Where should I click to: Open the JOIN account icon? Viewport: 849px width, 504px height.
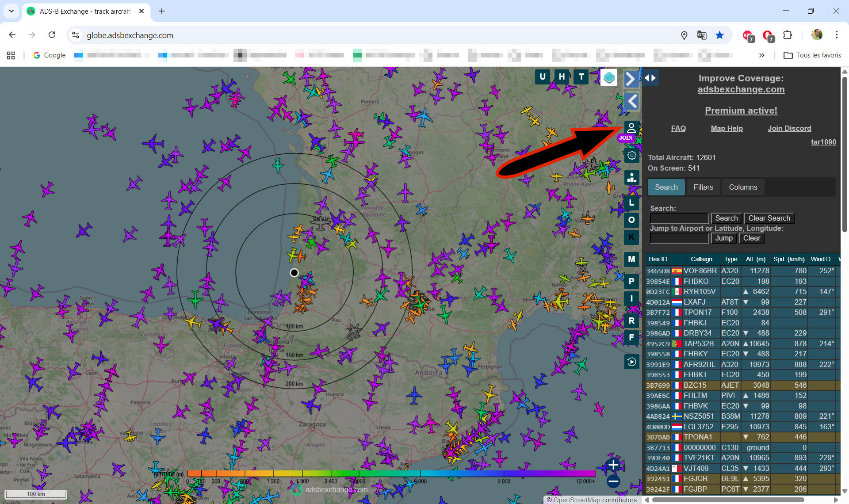(x=631, y=129)
